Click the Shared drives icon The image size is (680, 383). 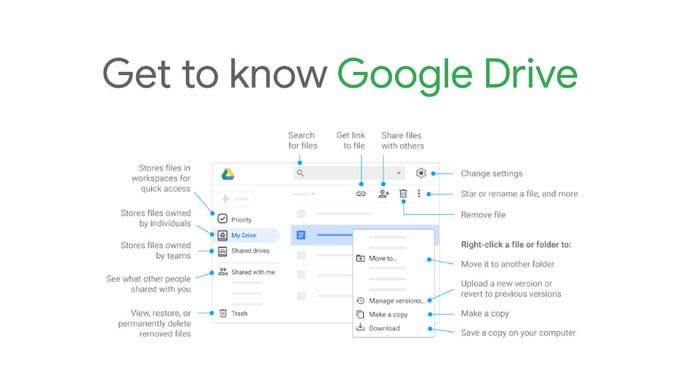coord(222,251)
